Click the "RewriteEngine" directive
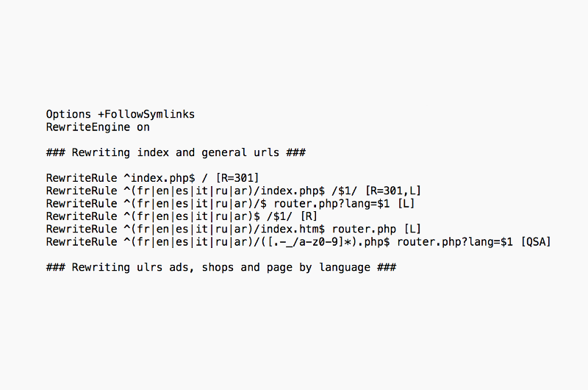 click(87, 127)
